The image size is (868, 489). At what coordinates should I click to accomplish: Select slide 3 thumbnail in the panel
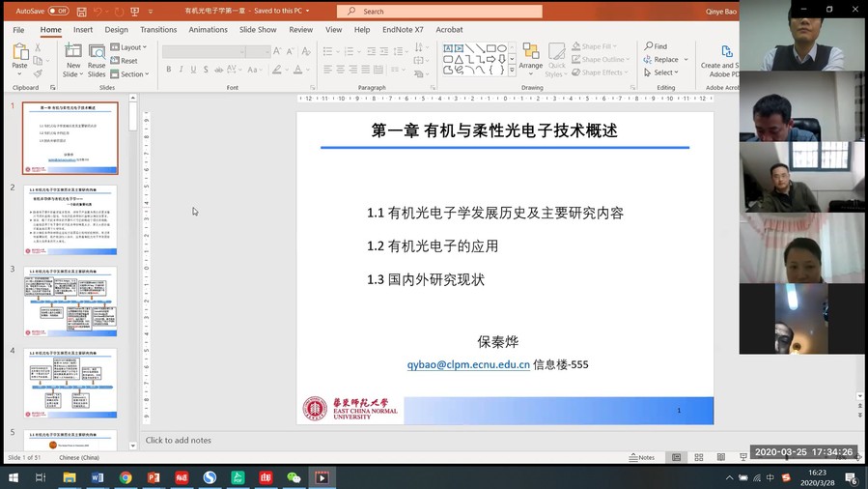[x=70, y=301]
